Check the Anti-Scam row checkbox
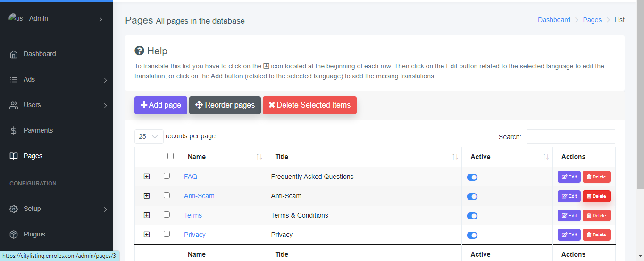This screenshot has width=644, height=261. click(x=167, y=195)
